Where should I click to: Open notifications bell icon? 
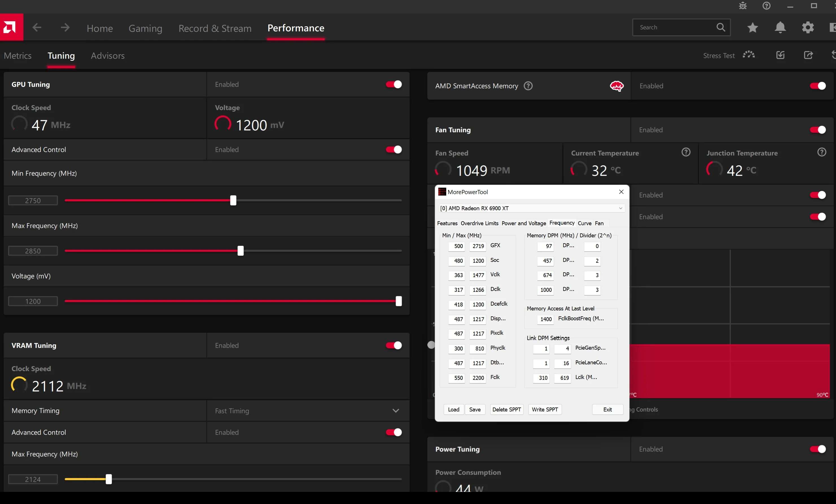780,27
